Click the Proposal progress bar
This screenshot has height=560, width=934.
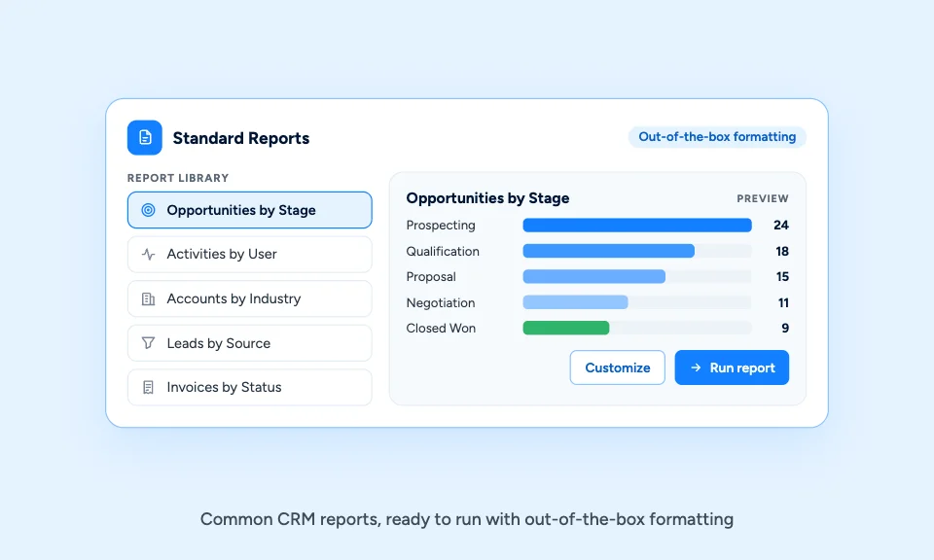pos(593,277)
